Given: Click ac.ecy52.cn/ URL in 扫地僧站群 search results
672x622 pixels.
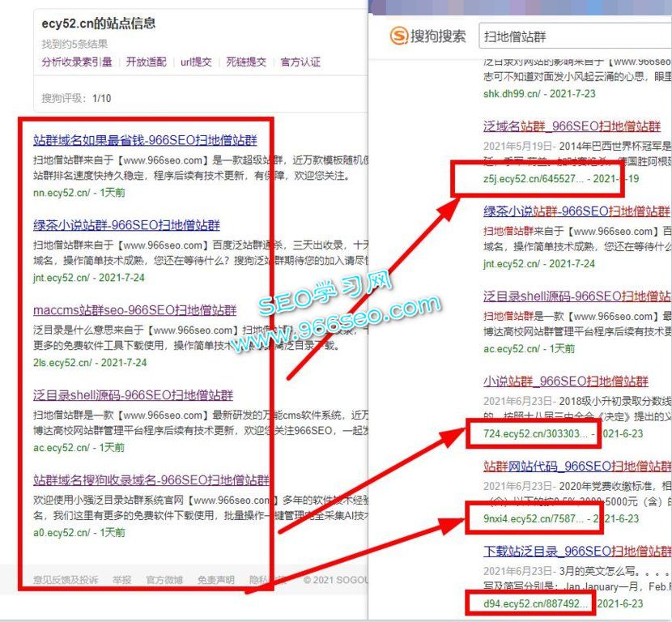Looking at the screenshot, I should point(512,348).
